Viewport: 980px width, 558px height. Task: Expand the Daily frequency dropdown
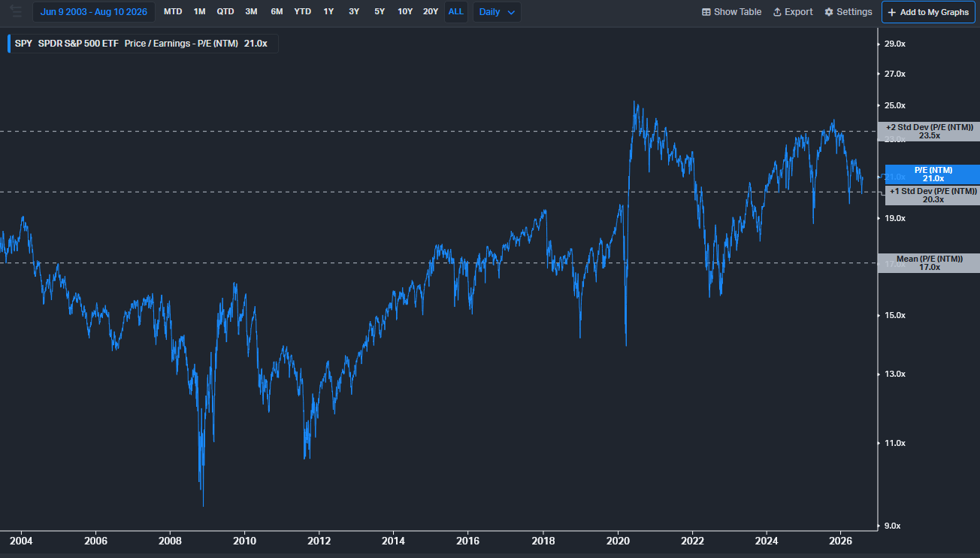497,12
